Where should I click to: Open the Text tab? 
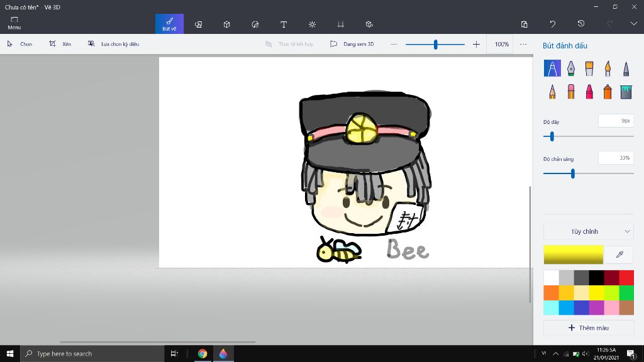(284, 25)
